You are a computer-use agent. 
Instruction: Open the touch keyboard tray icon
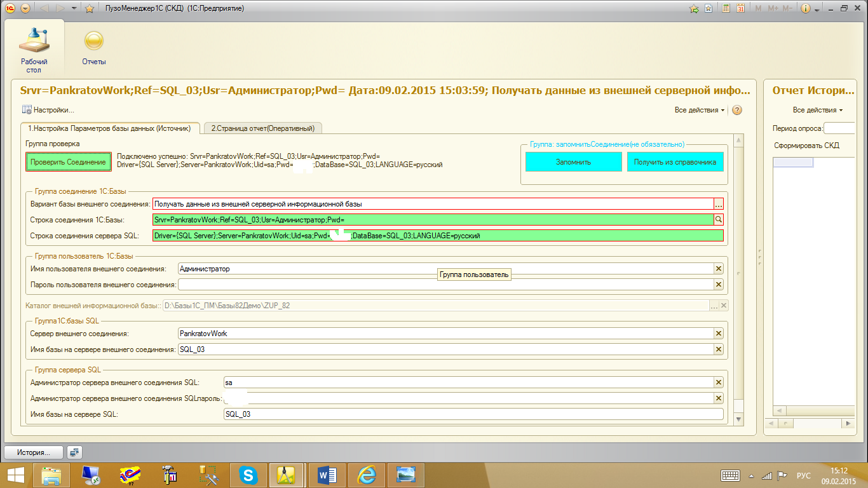coord(730,475)
